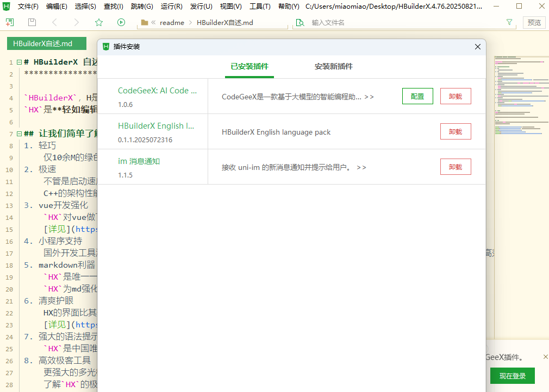Click 现在登录 to log in

[x=511, y=375]
